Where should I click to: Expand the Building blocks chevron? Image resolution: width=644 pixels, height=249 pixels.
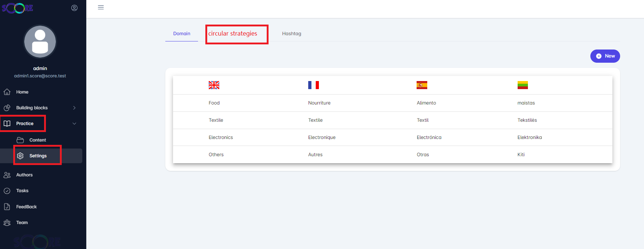(x=74, y=108)
